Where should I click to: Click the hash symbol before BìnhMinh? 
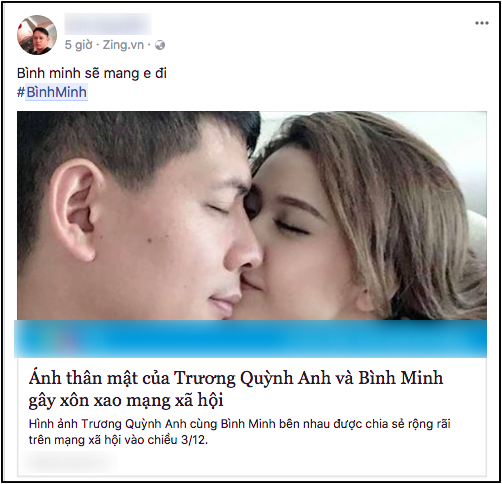[21, 92]
